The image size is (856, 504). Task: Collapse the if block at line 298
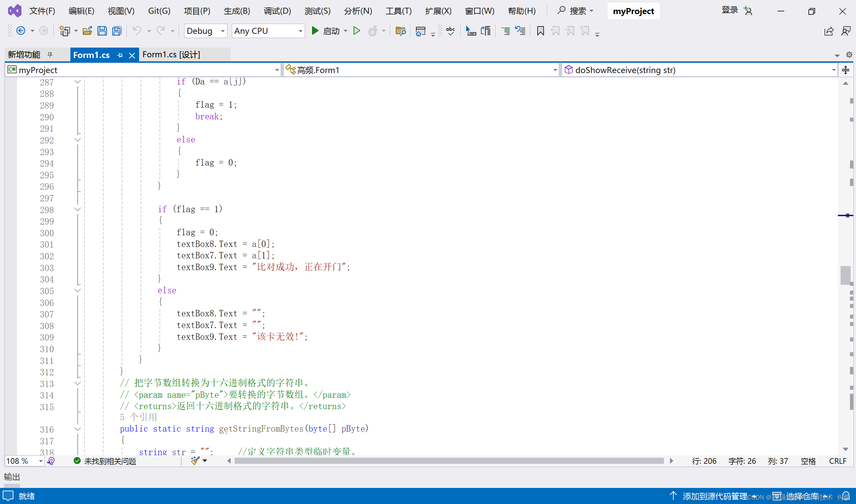tap(77, 209)
